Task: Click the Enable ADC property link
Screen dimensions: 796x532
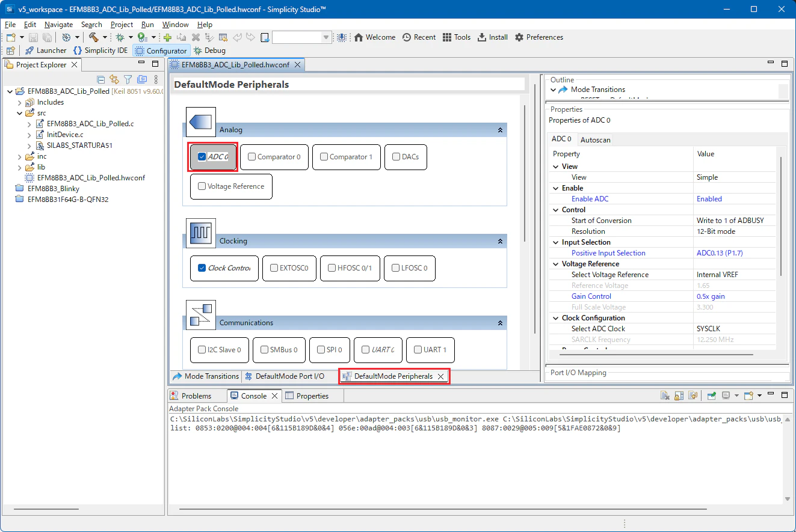Action: point(590,199)
